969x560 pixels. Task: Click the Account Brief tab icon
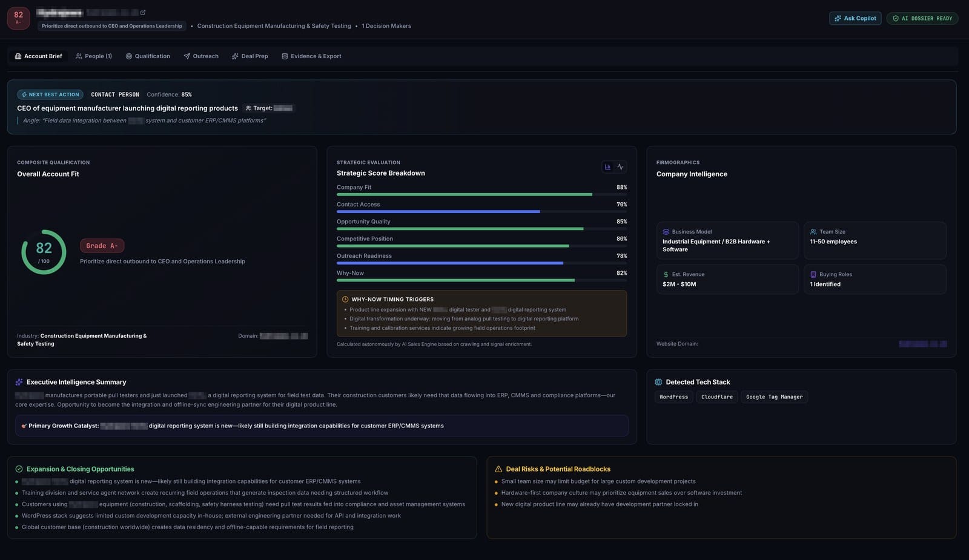click(18, 56)
